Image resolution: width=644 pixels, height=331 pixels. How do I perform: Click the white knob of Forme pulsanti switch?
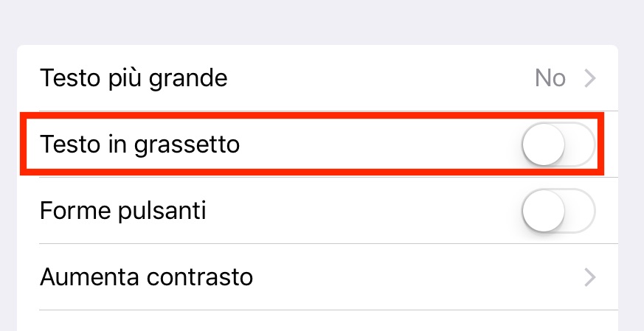click(x=544, y=212)
